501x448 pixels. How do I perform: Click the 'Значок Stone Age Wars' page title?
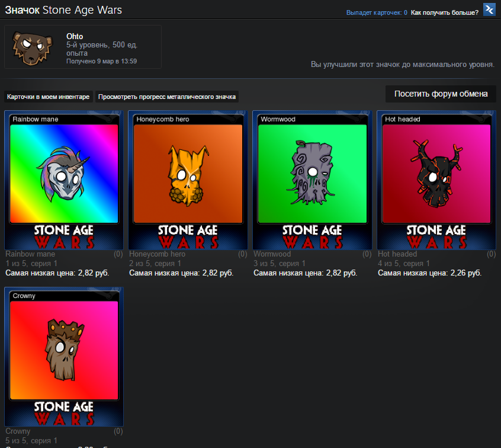pos(63,10)
